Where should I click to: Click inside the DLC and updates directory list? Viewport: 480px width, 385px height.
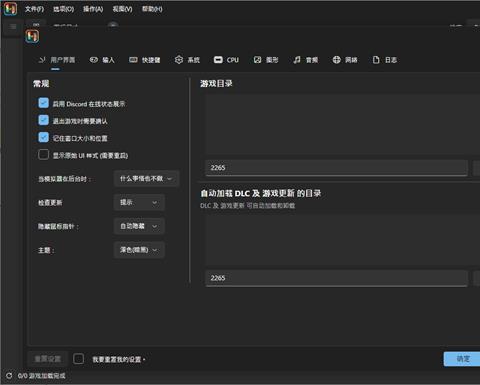[x=343, y=240]
